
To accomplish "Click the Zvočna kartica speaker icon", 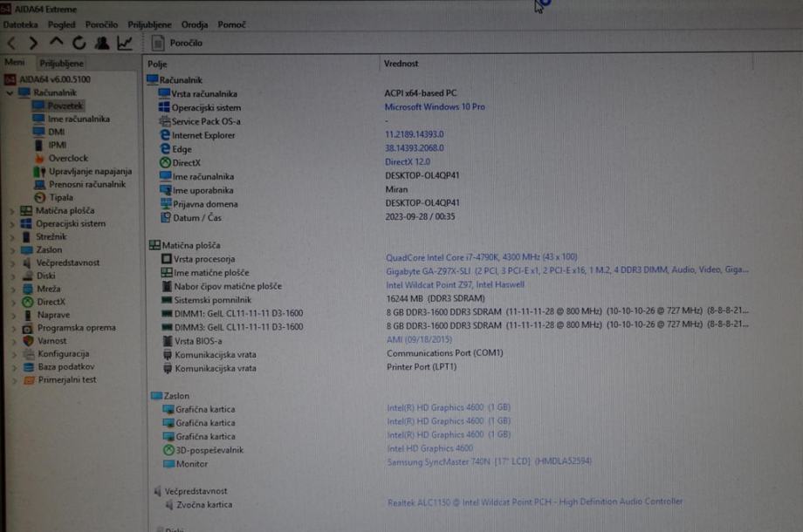I will tap(169, 505).
